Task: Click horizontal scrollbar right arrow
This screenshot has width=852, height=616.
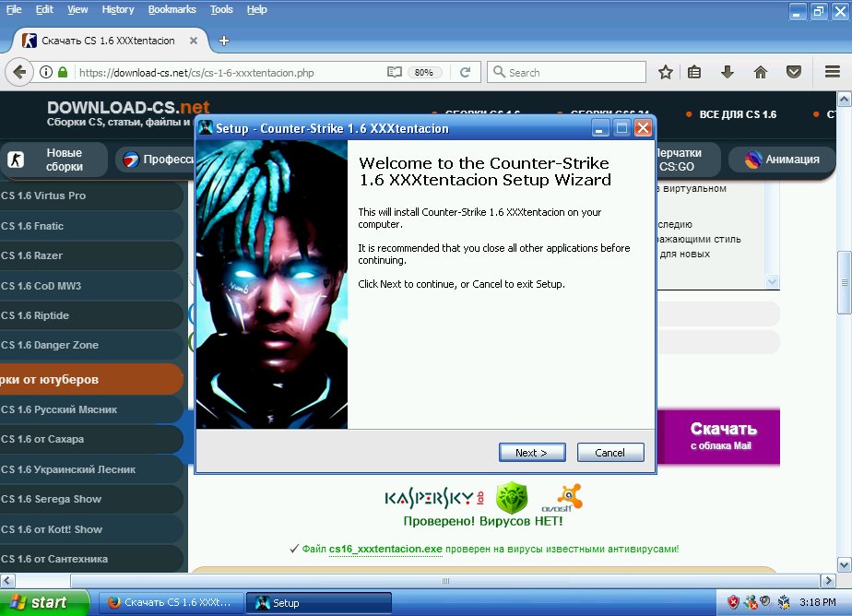Action: (x=827, y=580)
